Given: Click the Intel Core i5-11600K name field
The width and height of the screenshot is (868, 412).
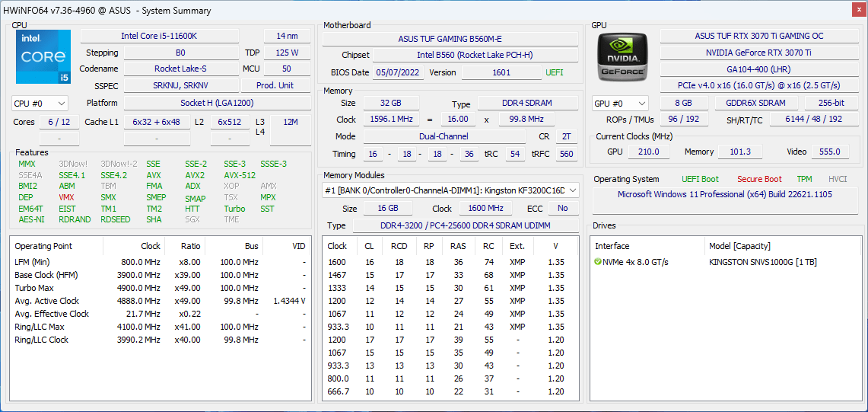Looking at the screenshot, I should (159, 36).
